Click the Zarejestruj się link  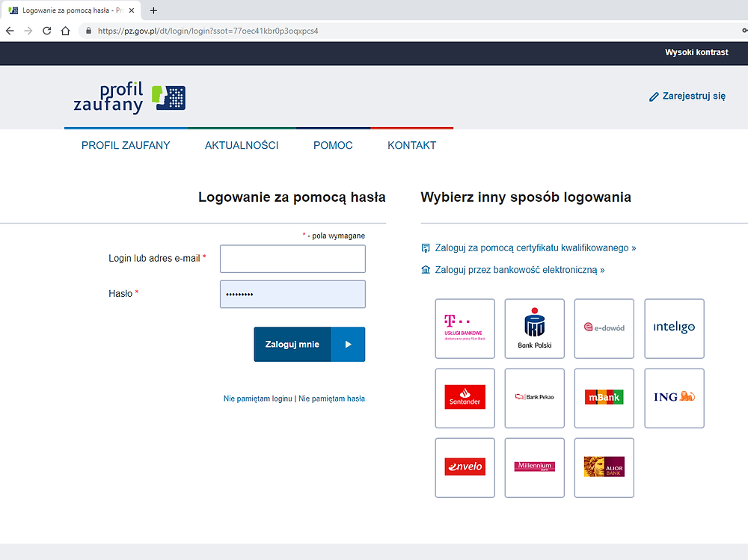pyautogui.click(x=693, y=96)
